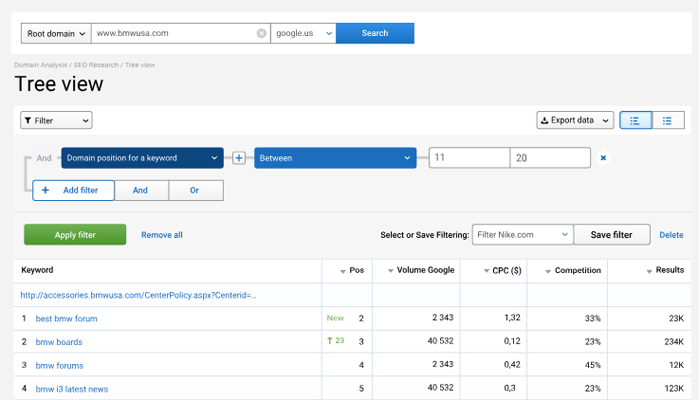Clear the www.bmwusa.com search field
Screen dimensions: 700x400
point(262,33)
